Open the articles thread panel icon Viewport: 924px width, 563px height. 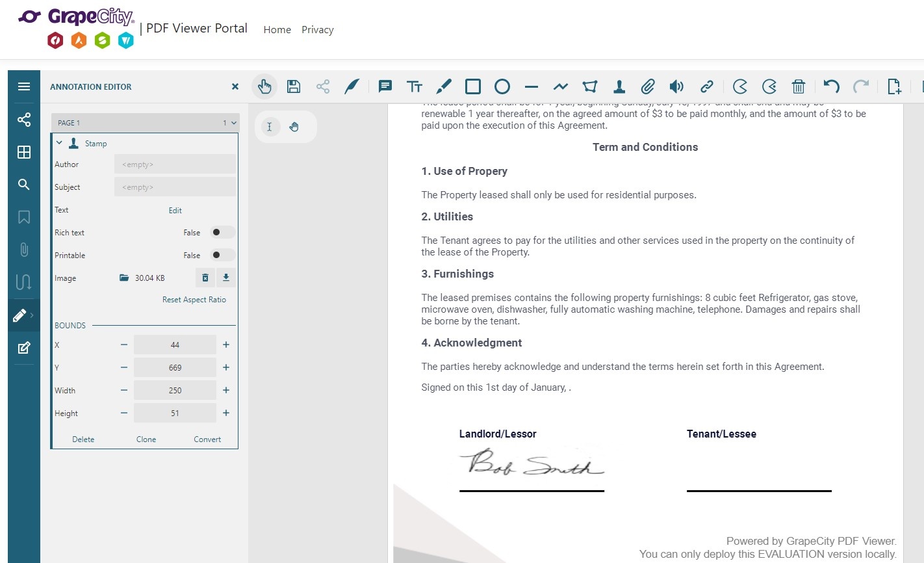point(24,282)
